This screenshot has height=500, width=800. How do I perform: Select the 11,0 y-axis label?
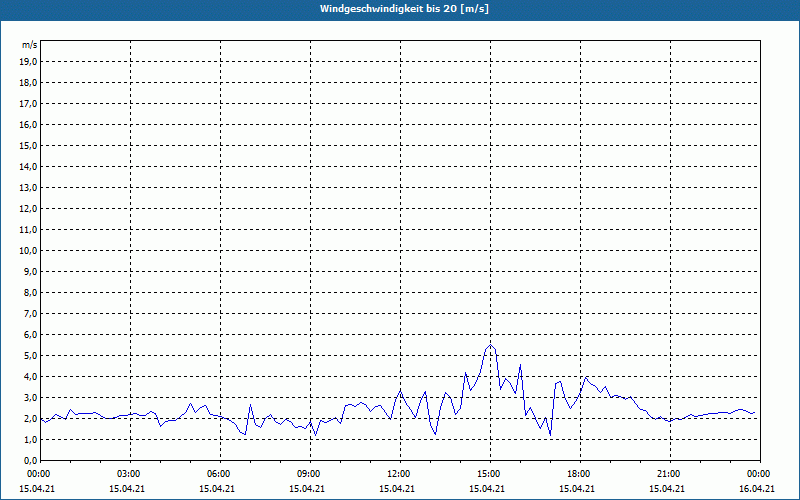pos(29,230)
